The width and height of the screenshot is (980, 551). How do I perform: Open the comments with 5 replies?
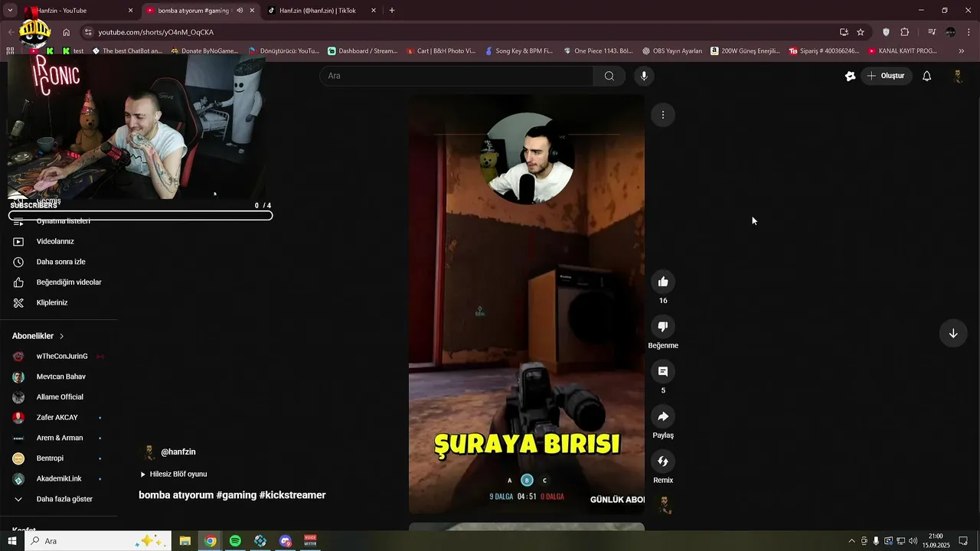(663, 371)
